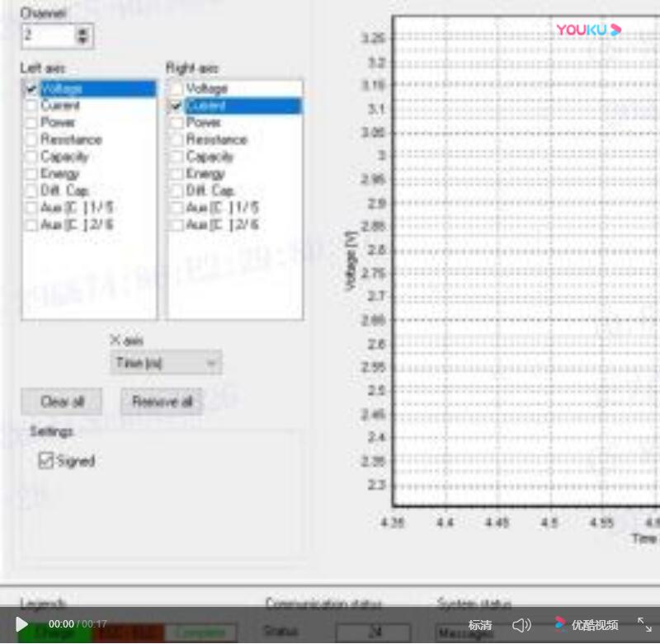Screen dimensions: 660x644
Task: Enable Power in Left axis list
Action: click(x=31, y=123)
